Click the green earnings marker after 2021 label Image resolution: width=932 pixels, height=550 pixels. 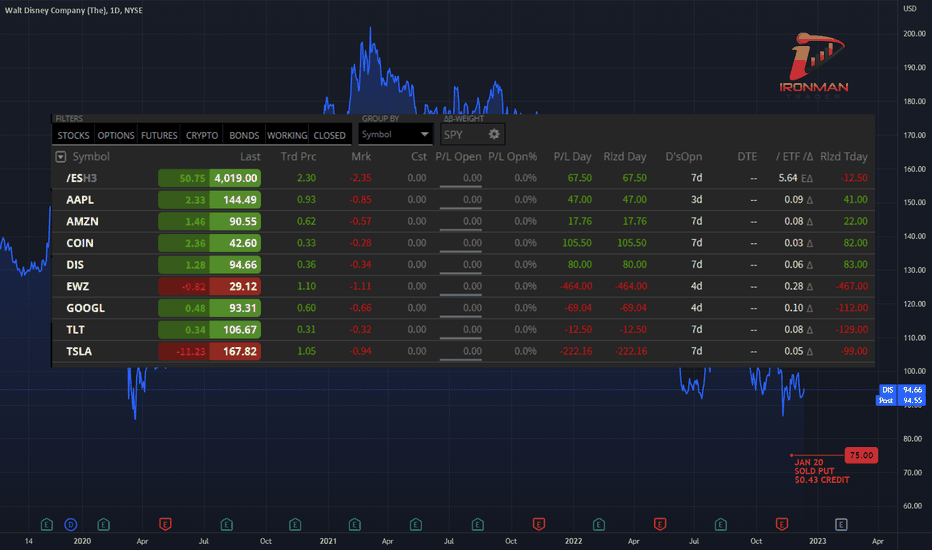[355, 524]
